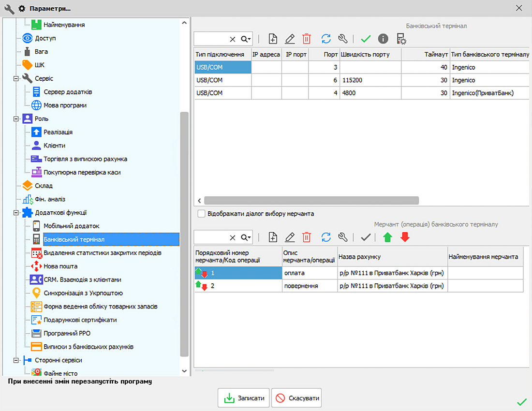
Task: Collapse the Роль tree node
Action: (16, 118)
